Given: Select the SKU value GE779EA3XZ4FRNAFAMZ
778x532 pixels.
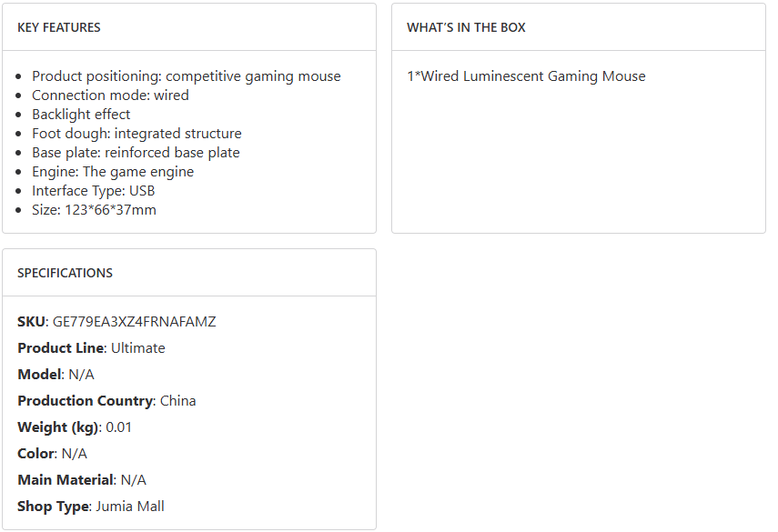Looking at the screenshot, I should (x=135, y=322).
